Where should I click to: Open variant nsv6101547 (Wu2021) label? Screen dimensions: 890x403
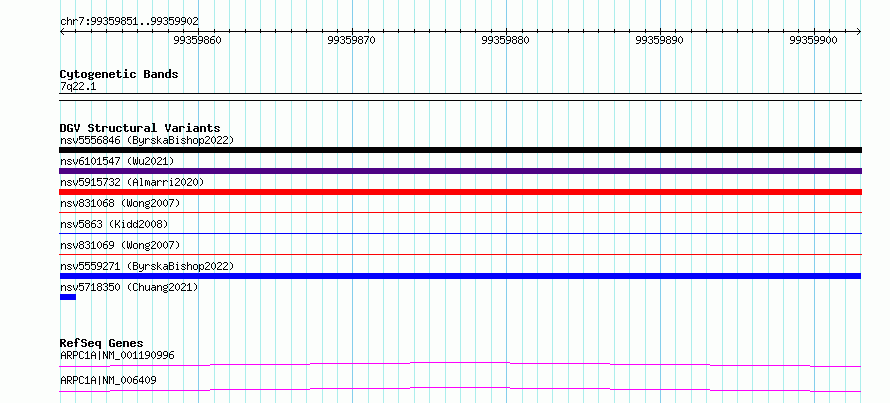click(x=117, y=161)
